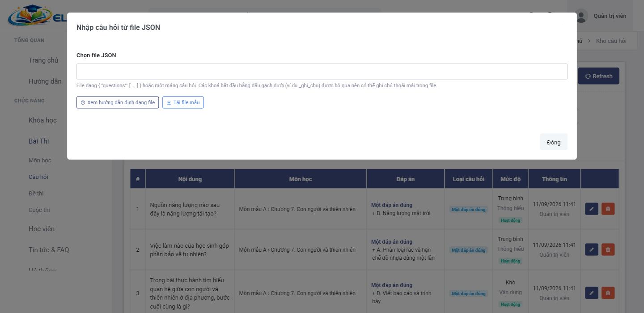Click the 'Nhập câu hỏi từ file JSON' dialog title

click(119, 28)
